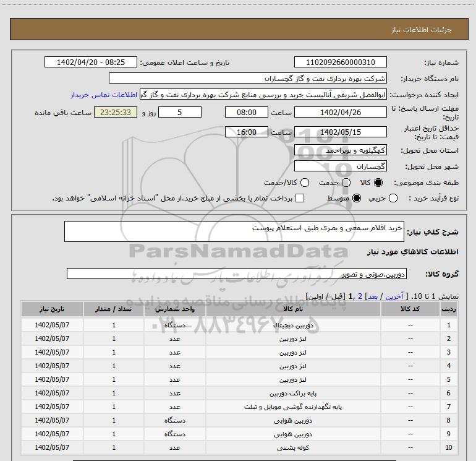Click the validity time field 16:00
The height and width of the screenshot is (461, 476).
(247, 132)
